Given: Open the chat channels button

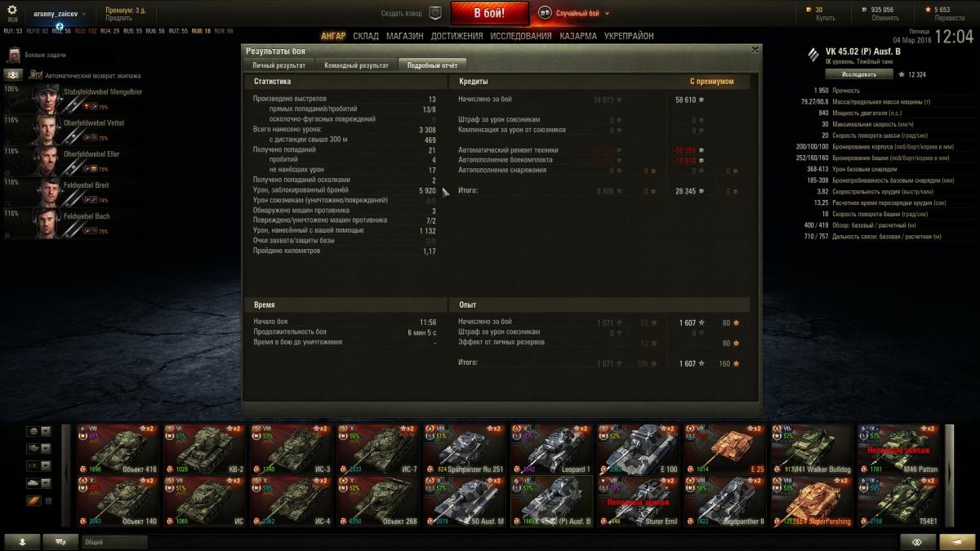Looking at the screenshot, I should [60, 541].
